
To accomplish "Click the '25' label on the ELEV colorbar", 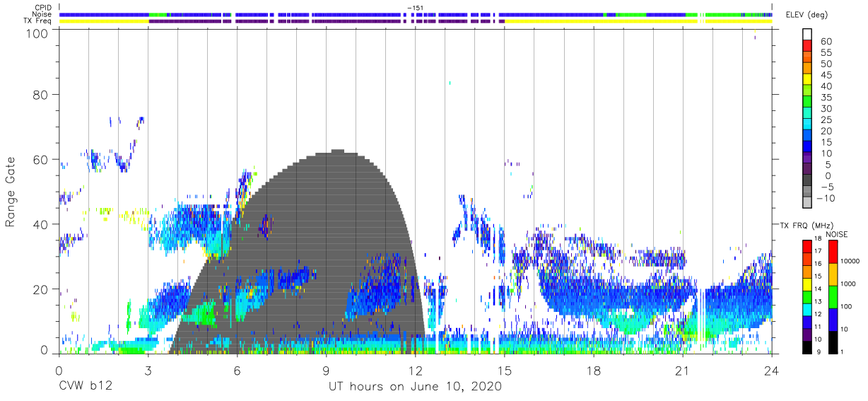I will click(826, 120).
